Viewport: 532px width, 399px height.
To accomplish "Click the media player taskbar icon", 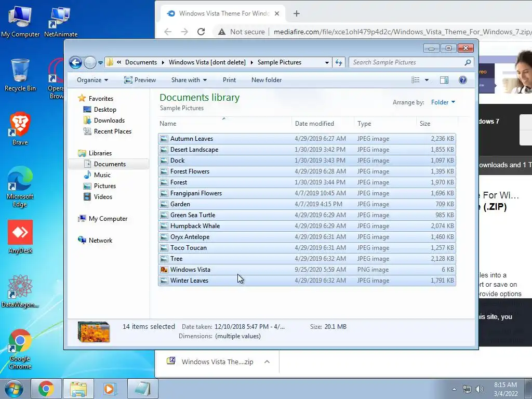I will [110, 389].
